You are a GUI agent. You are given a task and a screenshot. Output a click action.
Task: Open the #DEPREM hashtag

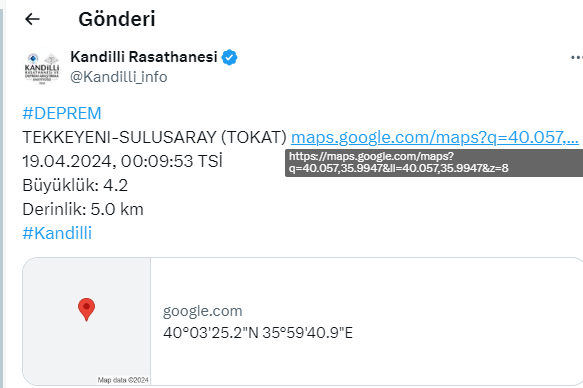pyautogui.click(x=62, y=113)
